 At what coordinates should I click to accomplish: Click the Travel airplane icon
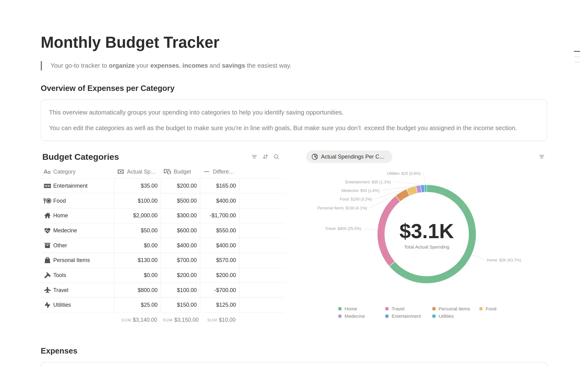coord(47,290)
